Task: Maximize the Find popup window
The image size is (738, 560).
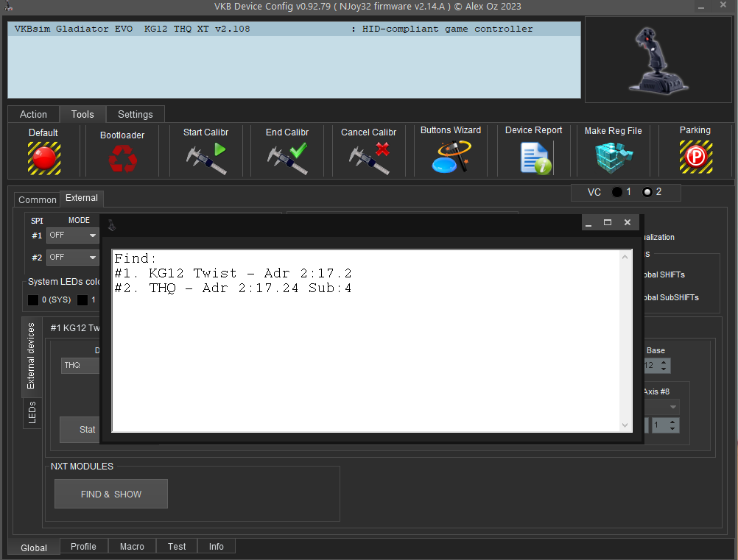Action: coord(608,223)
